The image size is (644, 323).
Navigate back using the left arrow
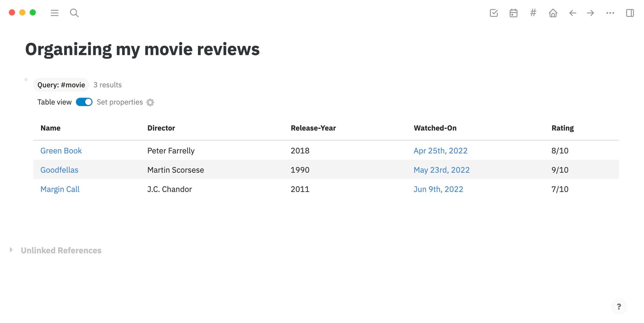pos(572,13)
